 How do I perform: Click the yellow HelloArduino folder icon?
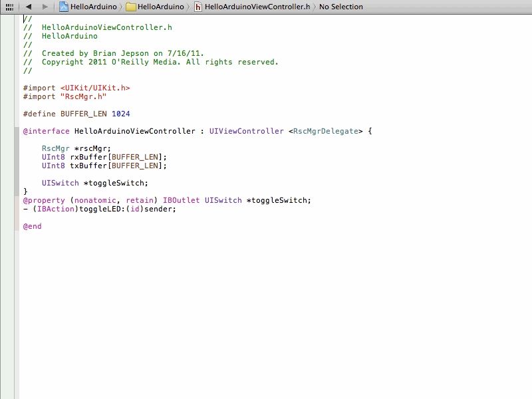(131, 7)
